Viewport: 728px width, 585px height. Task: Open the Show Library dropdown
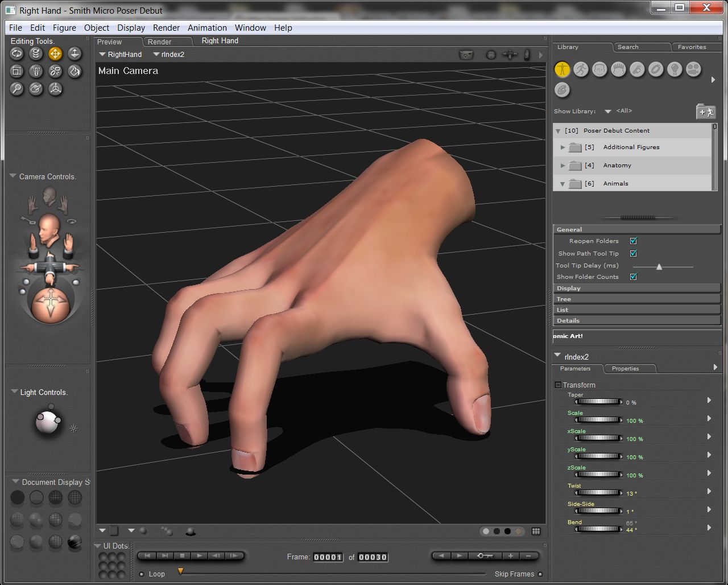tap(608, 112)
